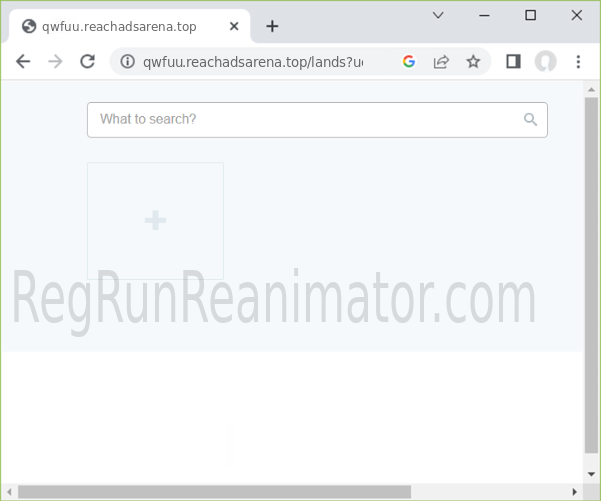Viewport: 601px width, 501px height.
Task: Click the back navigation arrow
Action: [23, 62]
